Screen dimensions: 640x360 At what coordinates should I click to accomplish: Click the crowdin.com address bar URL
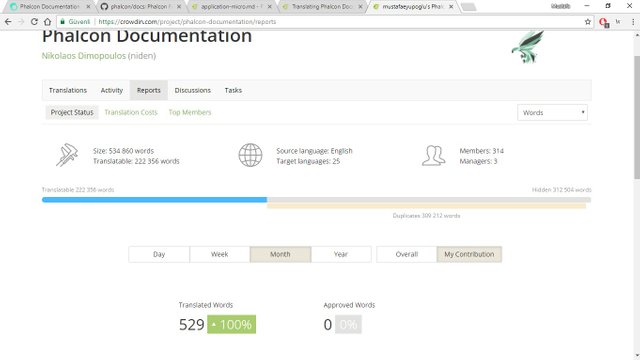(x=187, y=22)
